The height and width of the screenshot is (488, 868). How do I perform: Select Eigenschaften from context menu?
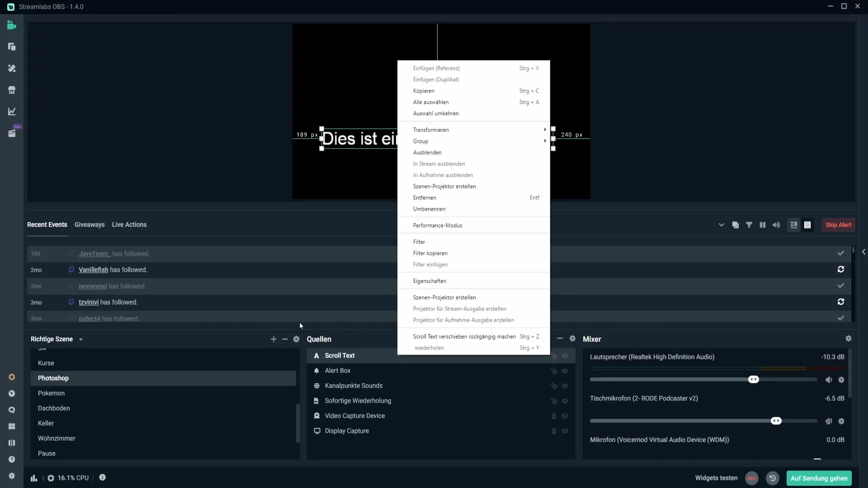pyautogui.click(x=429, y=281)
